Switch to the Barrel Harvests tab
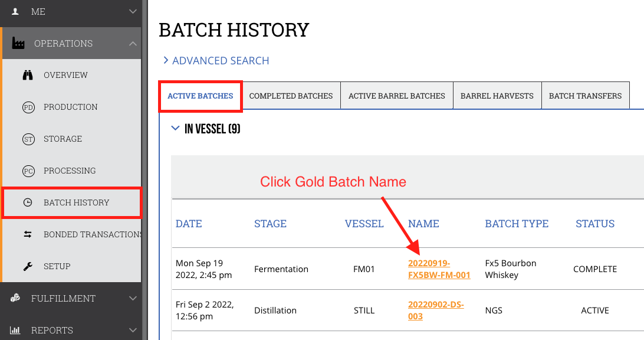Viewport: 644px width, 340px height. tap(497, 96)
